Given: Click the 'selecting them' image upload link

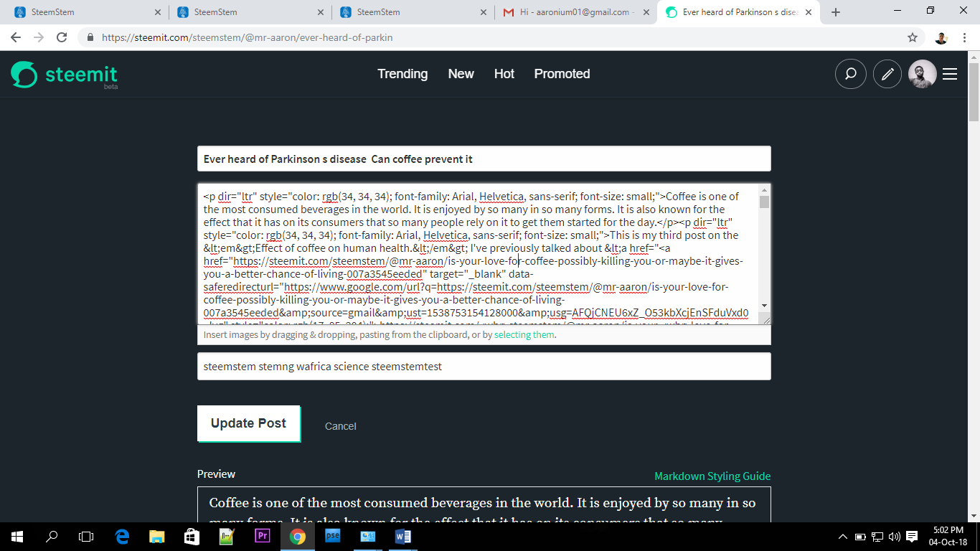Looking at the screenshot, I should (524, 335).
